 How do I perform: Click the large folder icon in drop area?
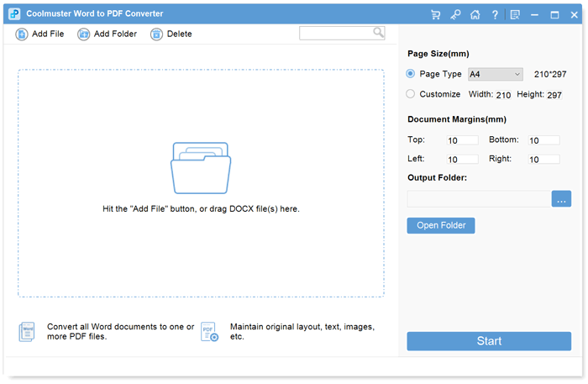[201, 167]
